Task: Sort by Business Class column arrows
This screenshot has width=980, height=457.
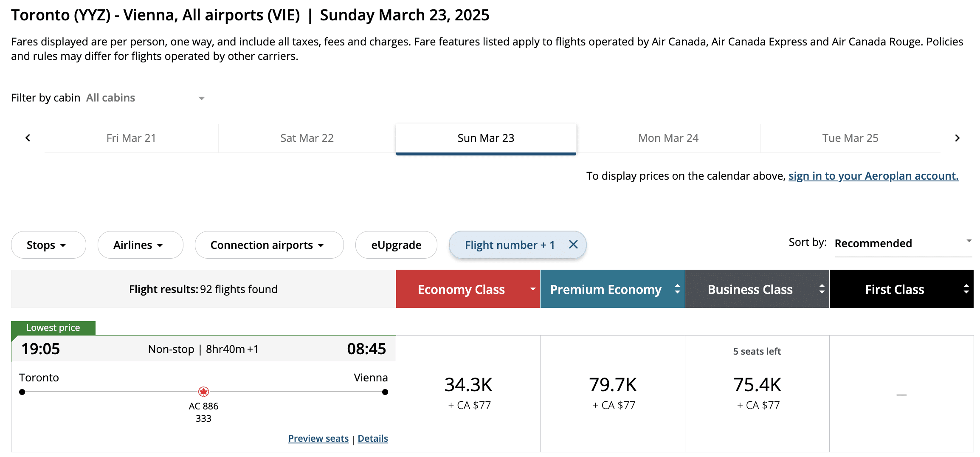Action: [822, 289]
